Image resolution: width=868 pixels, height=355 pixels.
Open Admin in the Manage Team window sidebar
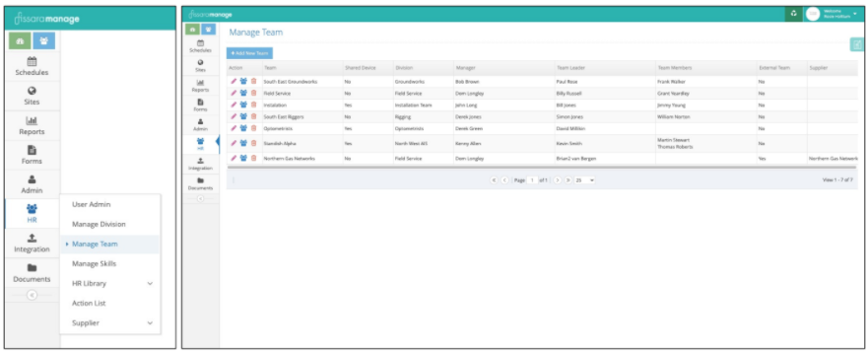pos(200,124)
